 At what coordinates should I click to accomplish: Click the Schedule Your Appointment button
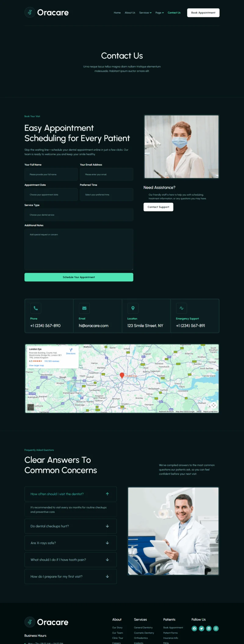(x=79, y=277)
